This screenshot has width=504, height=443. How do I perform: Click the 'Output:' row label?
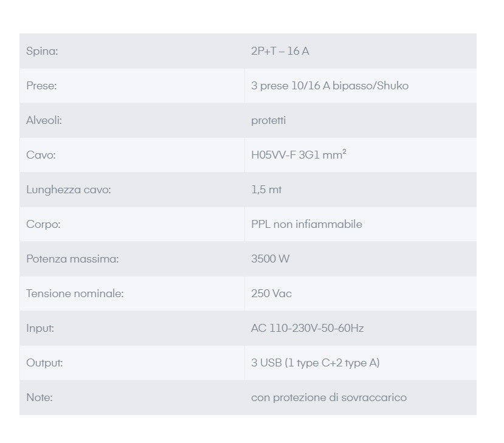pos(44,363)
